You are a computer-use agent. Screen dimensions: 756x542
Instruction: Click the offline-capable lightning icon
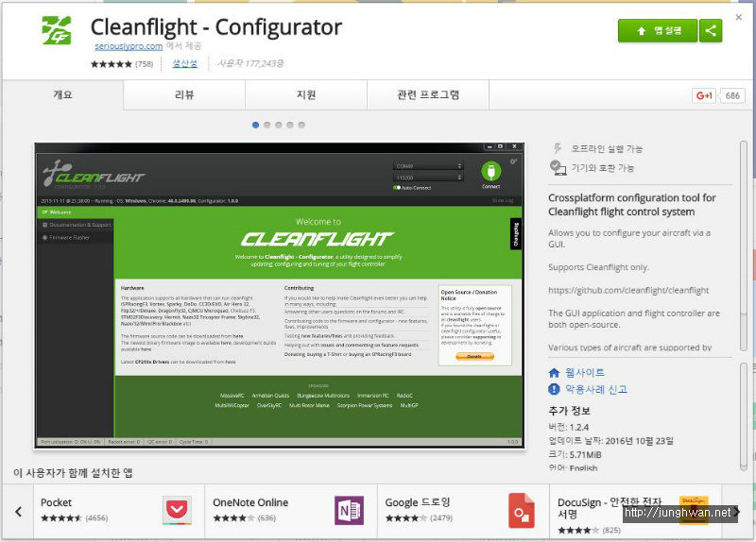[558, 148]
